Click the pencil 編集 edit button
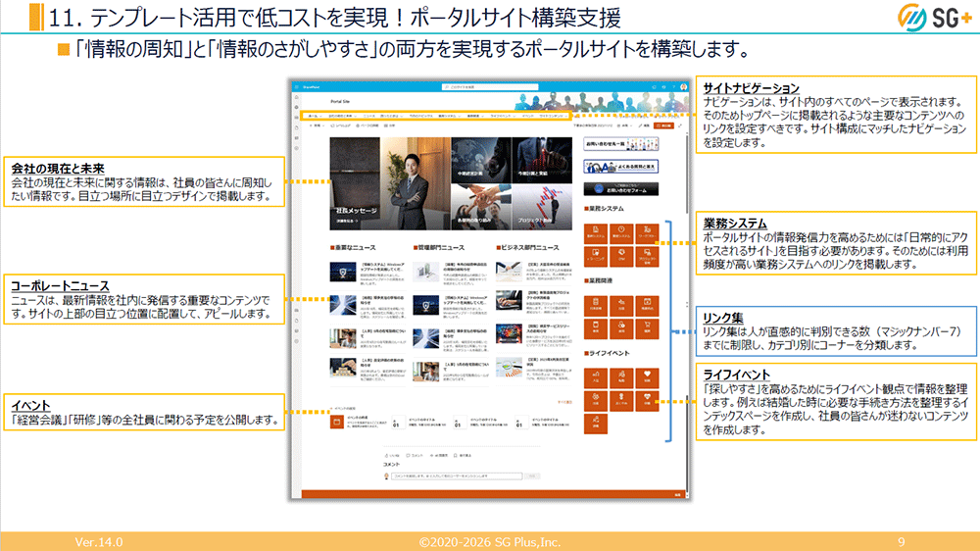The image size is (980, 551). (645, 125)
